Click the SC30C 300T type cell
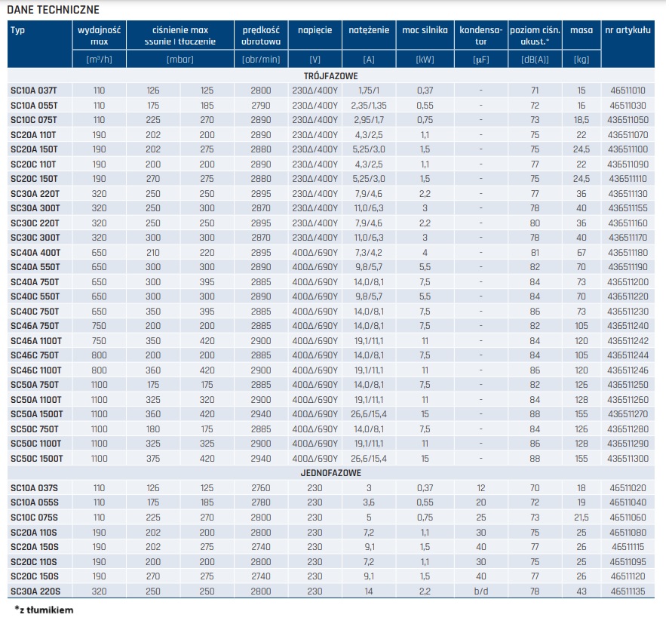The width and height of the screenshot is (672, 636). (x=35, y=238)
